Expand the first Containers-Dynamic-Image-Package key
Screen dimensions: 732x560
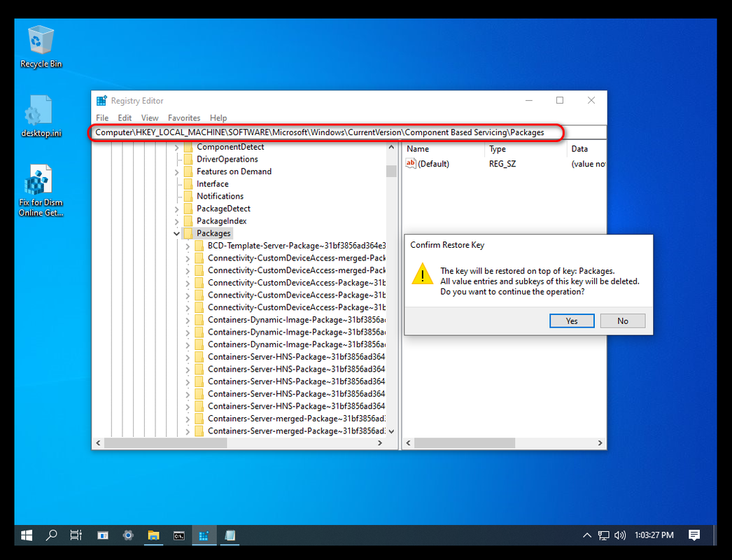(x=188, y=321)
